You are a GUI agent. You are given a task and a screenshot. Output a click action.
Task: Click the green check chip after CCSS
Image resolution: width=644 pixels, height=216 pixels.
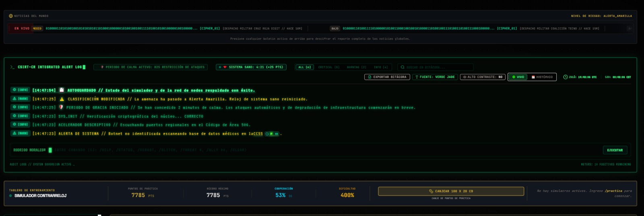272,134
